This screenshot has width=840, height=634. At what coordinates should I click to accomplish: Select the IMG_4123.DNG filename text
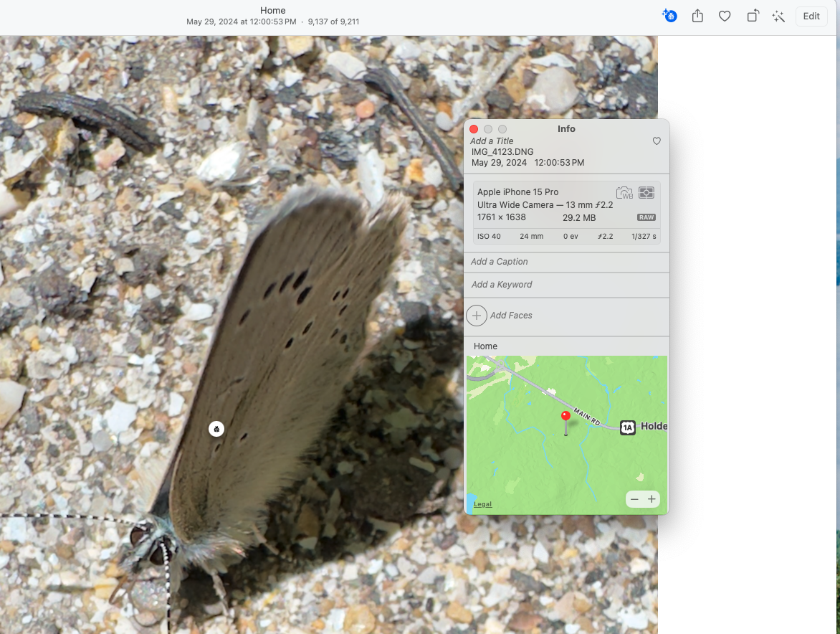click(x=502, y=151)
